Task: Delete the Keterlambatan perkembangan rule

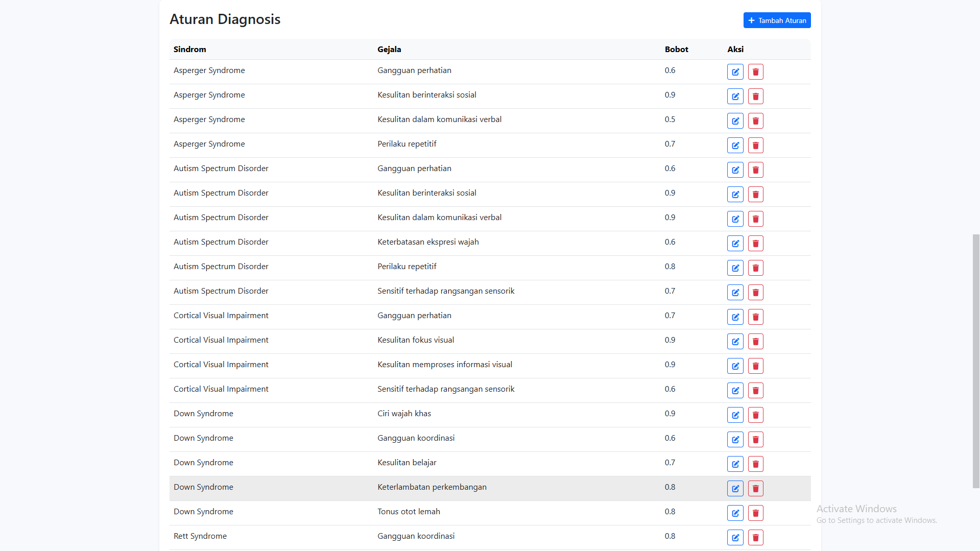Action: (x=756, y=489)
